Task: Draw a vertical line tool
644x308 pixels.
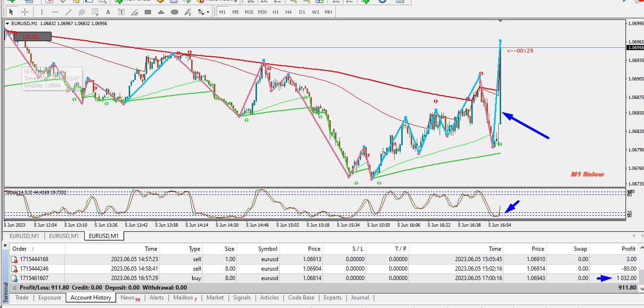Action: click(42, 12)
